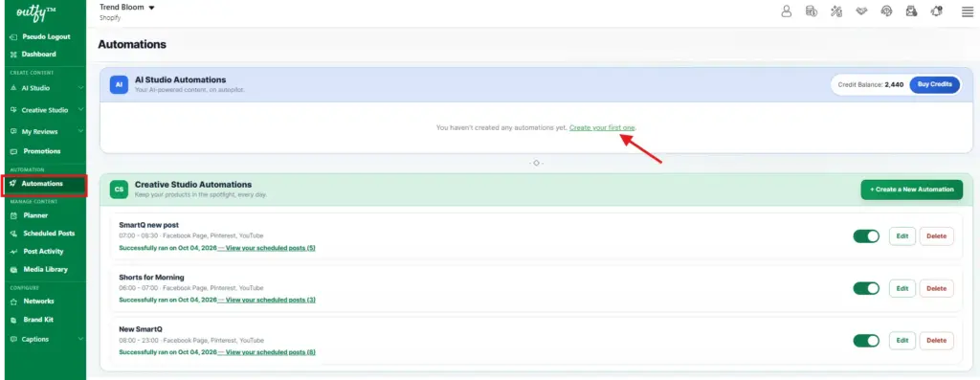This screenshot has width=980, height=380.
Task: Click the diamond divider collapse handle
Action: click(x=536, y=163)
